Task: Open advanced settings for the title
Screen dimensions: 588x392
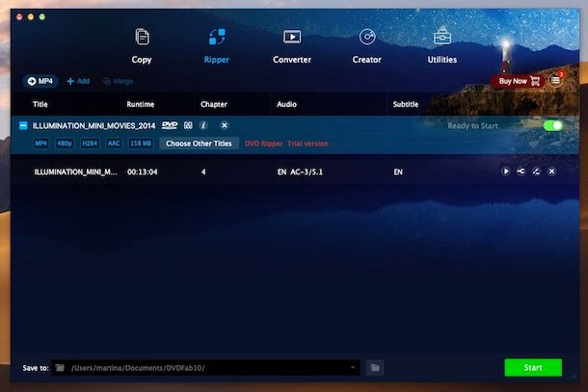Action: [x=521, y=171]
